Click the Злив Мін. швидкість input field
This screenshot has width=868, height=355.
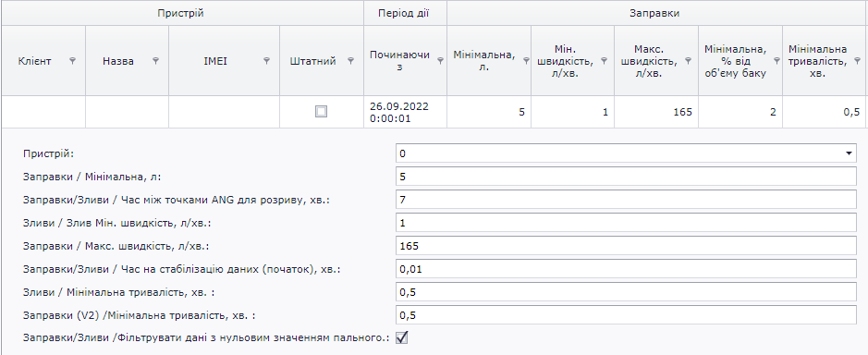(626, 223)
